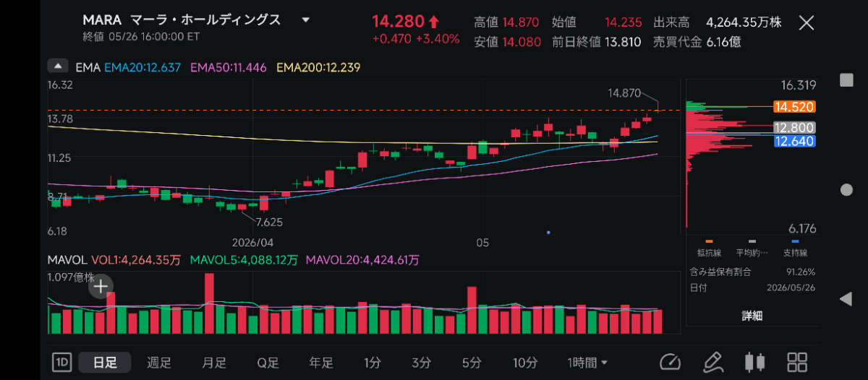Tap the 14.870 high price marker
The width and height of the screenshot is (868, 380).
pyautogui.click(x=624, y=93)
